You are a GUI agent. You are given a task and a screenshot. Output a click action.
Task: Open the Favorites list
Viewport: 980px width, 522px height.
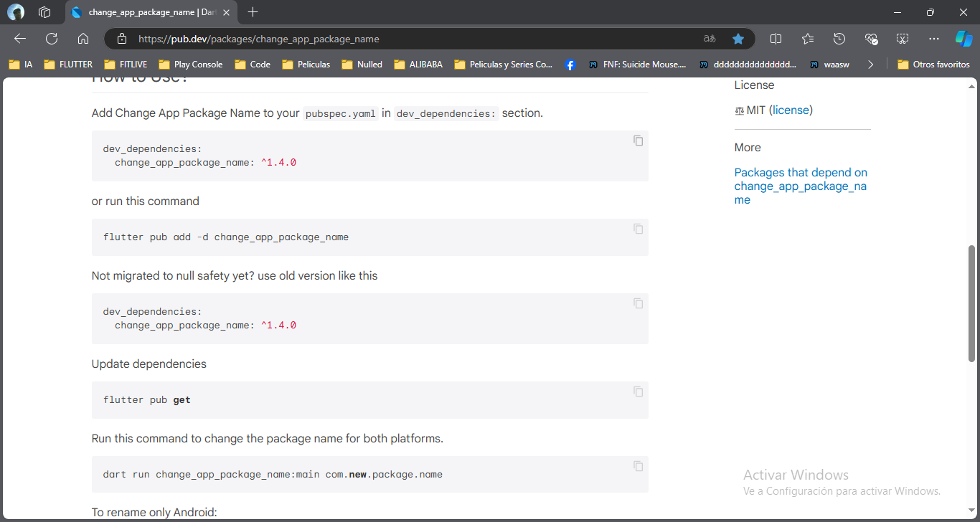pos(808,39)
